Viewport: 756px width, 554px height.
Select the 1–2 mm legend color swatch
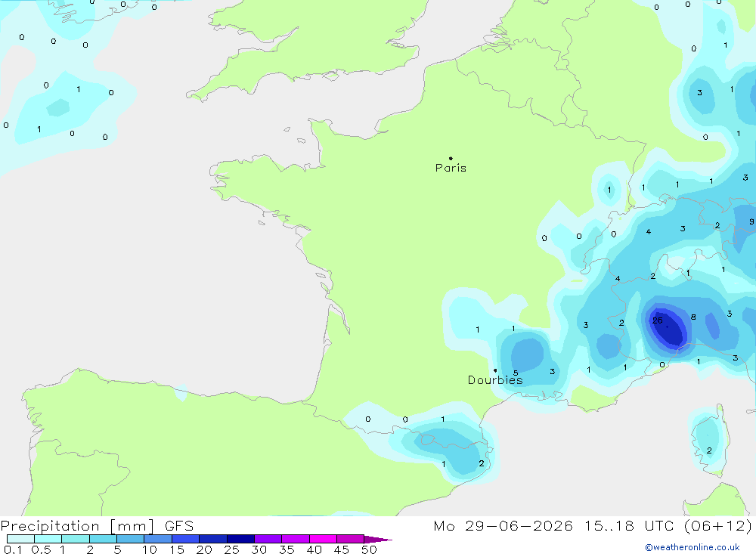click(76, 539)
